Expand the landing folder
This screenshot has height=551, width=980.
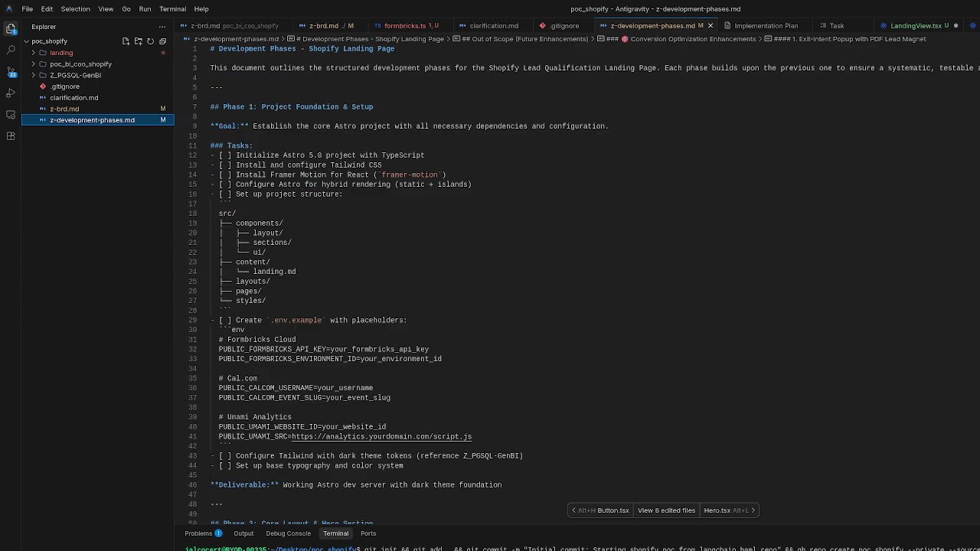point(33,53)
